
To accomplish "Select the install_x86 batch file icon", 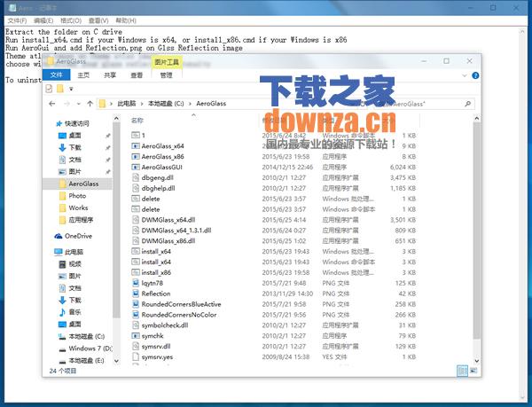I will [136, 272].
